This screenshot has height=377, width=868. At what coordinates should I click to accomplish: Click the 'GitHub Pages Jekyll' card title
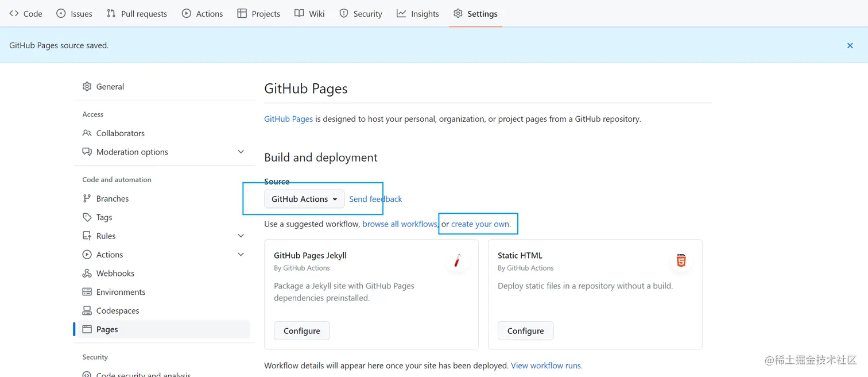[x=310, y=256]
